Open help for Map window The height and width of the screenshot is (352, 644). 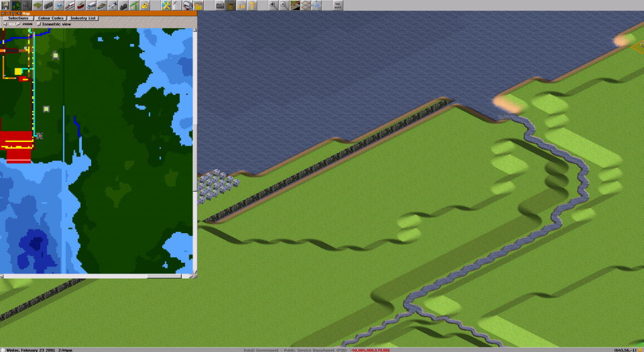pyautogui.click(x=13, y=14)
